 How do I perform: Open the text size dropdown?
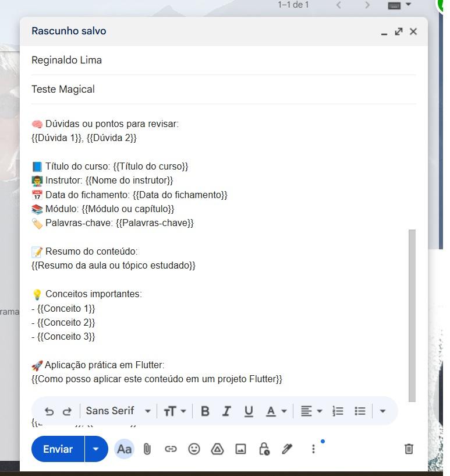tap(175, 411)
